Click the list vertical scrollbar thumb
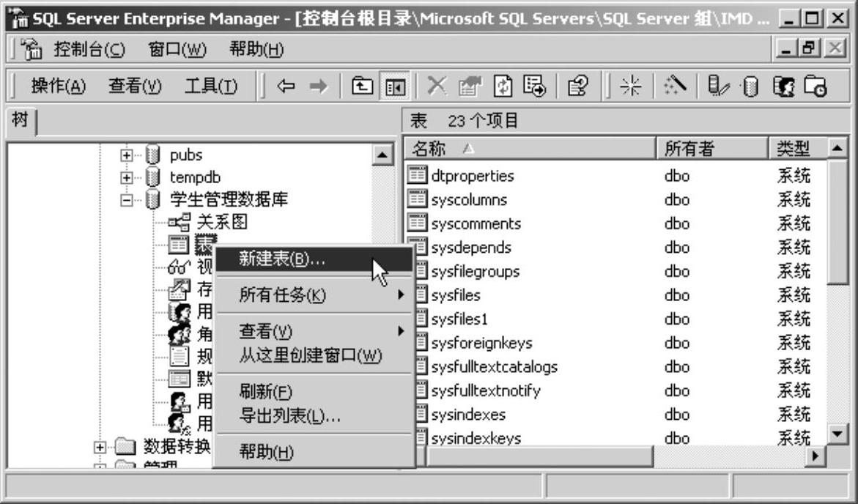The image size is (858, 504). 837,221
